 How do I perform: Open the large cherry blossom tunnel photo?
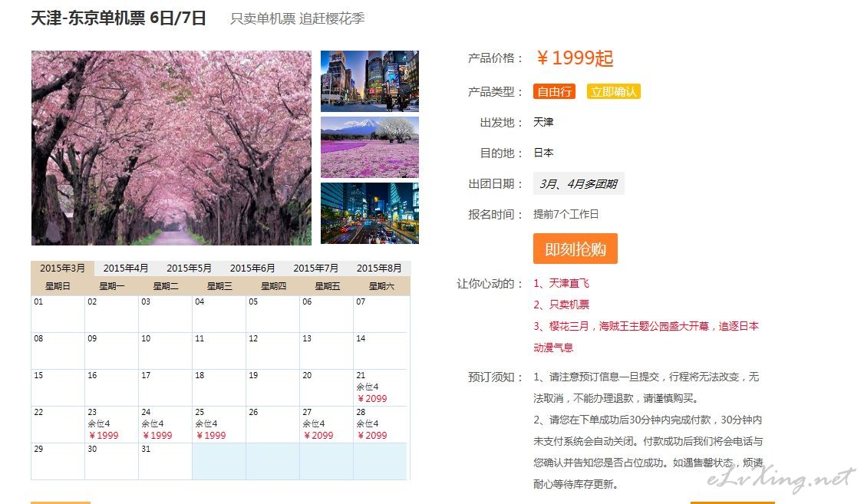click(x=171, y=147)
